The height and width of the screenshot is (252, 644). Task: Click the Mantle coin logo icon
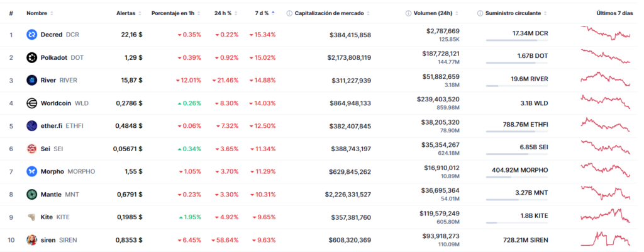(x=31, y=194)
